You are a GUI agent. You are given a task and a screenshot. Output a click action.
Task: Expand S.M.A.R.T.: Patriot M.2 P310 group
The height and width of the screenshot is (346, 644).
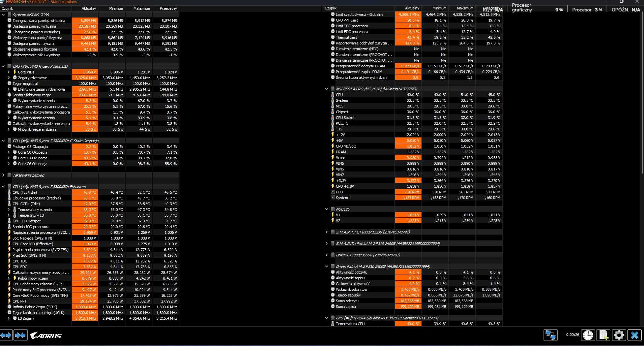point(326,244)
